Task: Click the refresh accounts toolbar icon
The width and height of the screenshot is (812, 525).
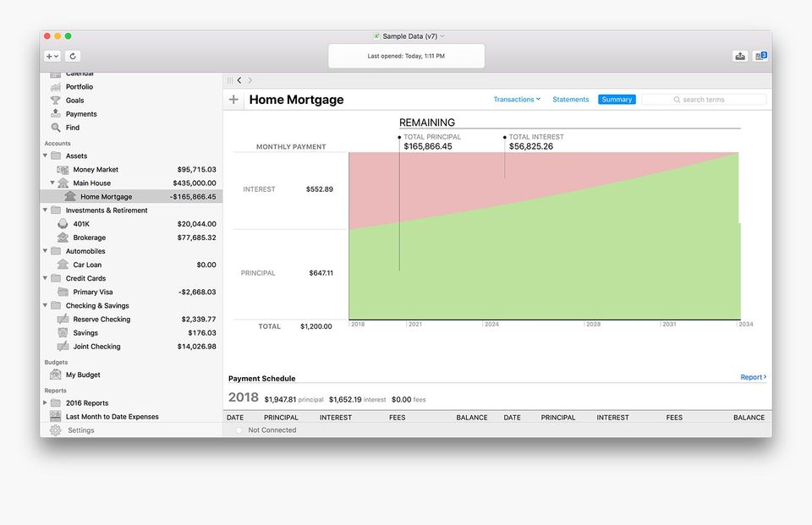Action: pyautogui.click(x=73, y=56)
